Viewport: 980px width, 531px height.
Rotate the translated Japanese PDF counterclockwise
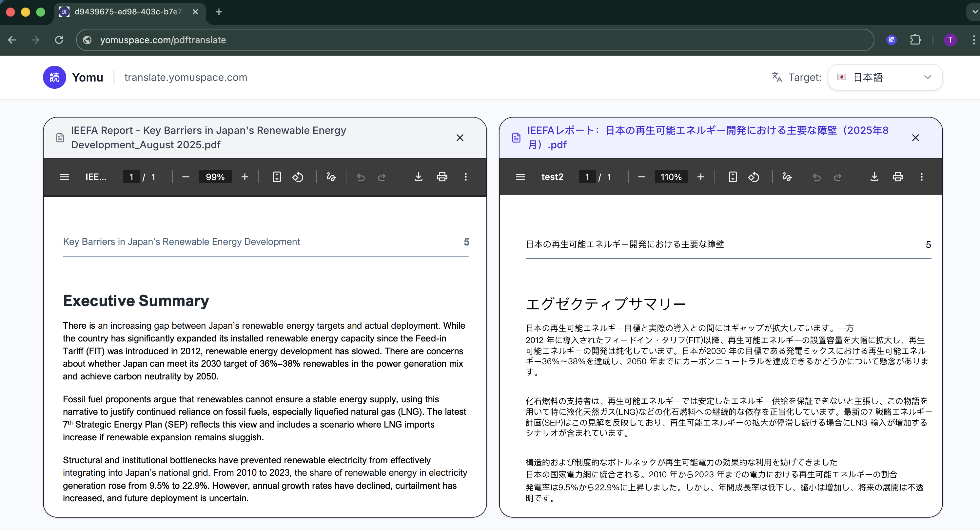coord(754,177)
